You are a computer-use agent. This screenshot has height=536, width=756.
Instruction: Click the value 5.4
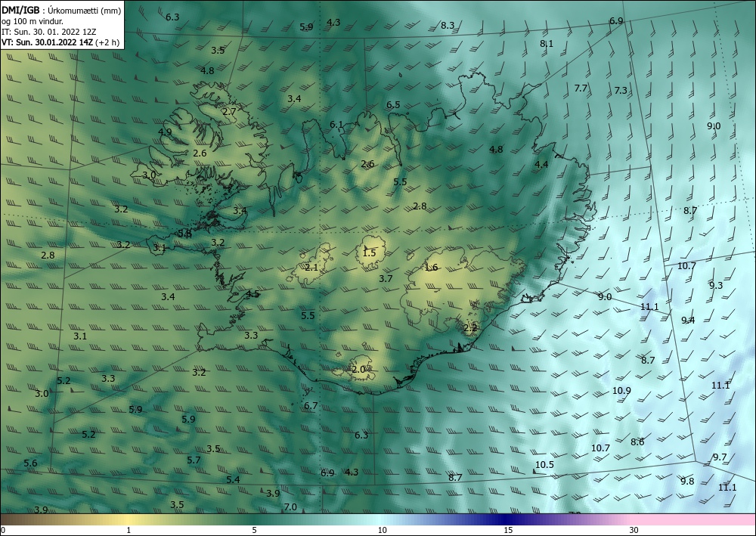click(x=233, y=479)
